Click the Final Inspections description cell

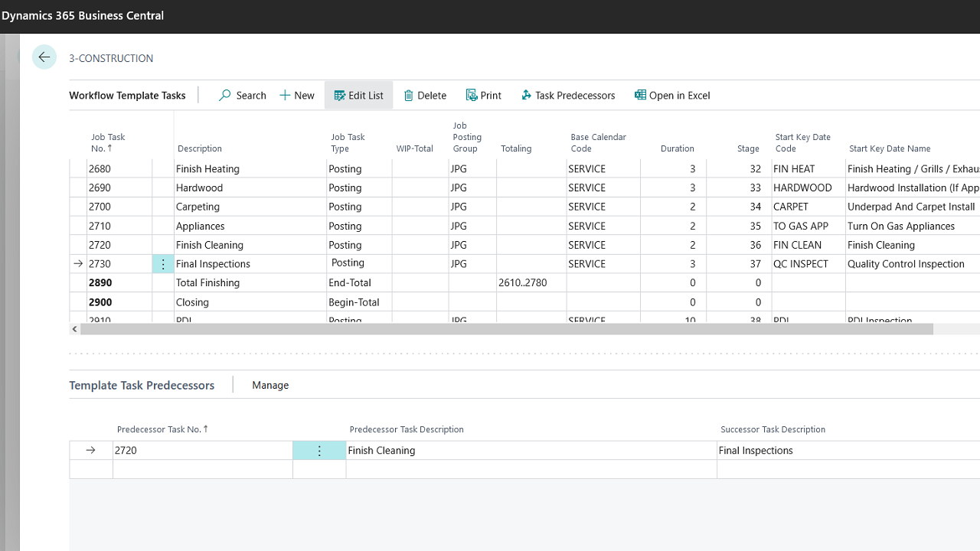250,264
